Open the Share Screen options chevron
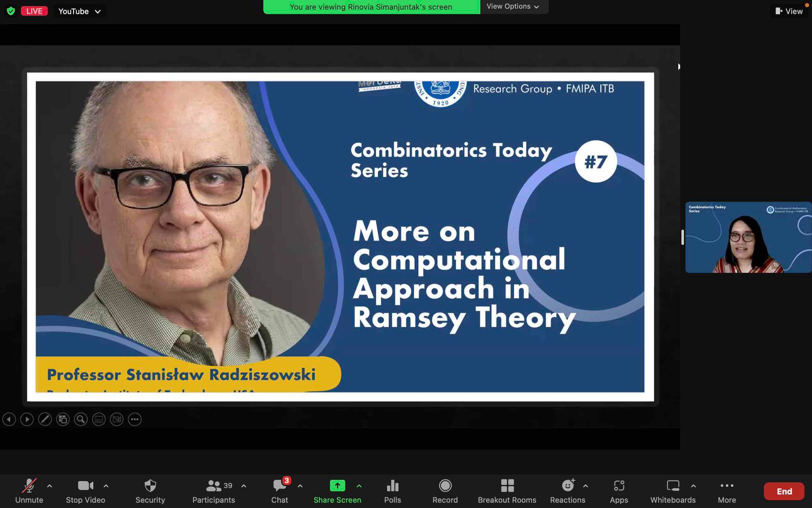Viewport: 812px width, 508px height. pyautogui.click(x=359, y=485)
